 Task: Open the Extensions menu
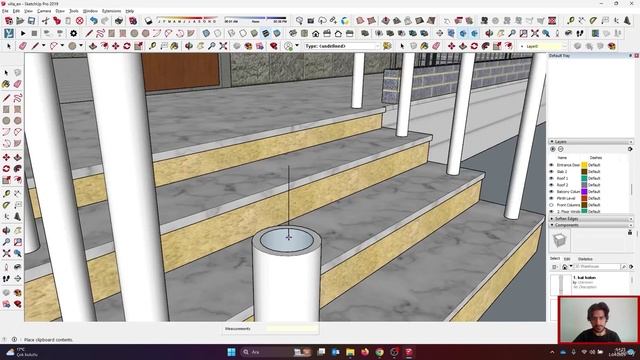[x=111, y=11]
